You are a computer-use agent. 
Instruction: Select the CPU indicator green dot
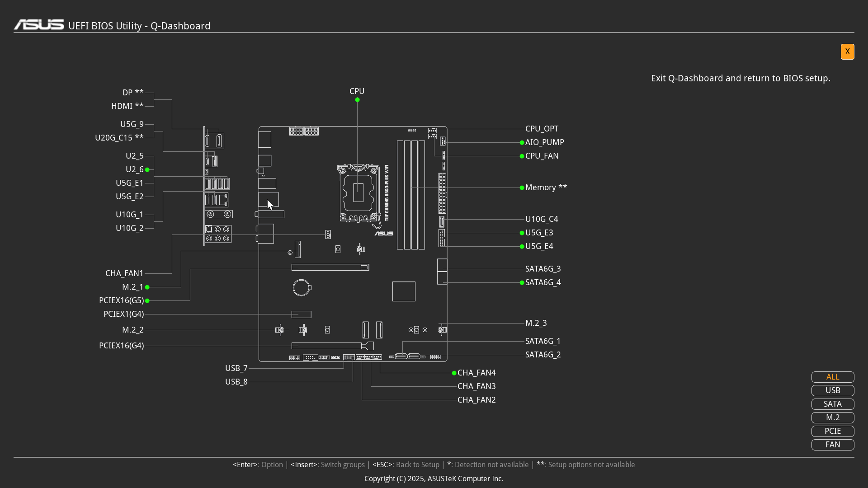click(x=357, y=100)
